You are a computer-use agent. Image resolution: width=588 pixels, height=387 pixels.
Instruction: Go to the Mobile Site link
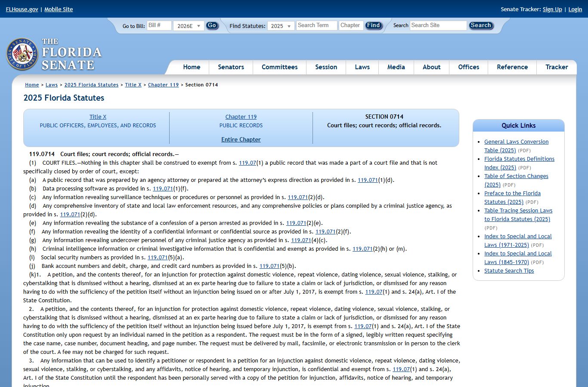(x=59, y=9)
